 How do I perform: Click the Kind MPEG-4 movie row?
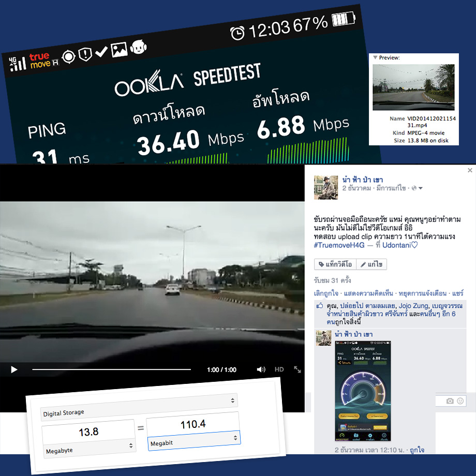[x=419, y=132]
